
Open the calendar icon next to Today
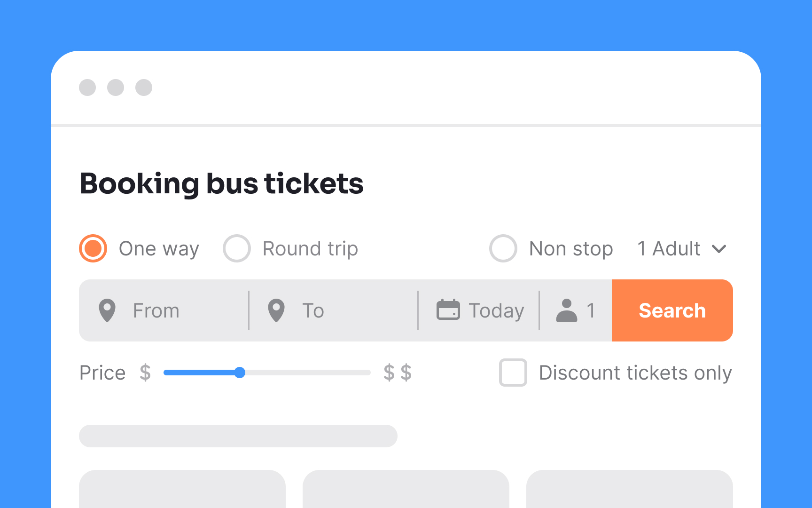(x=448, y=310)
